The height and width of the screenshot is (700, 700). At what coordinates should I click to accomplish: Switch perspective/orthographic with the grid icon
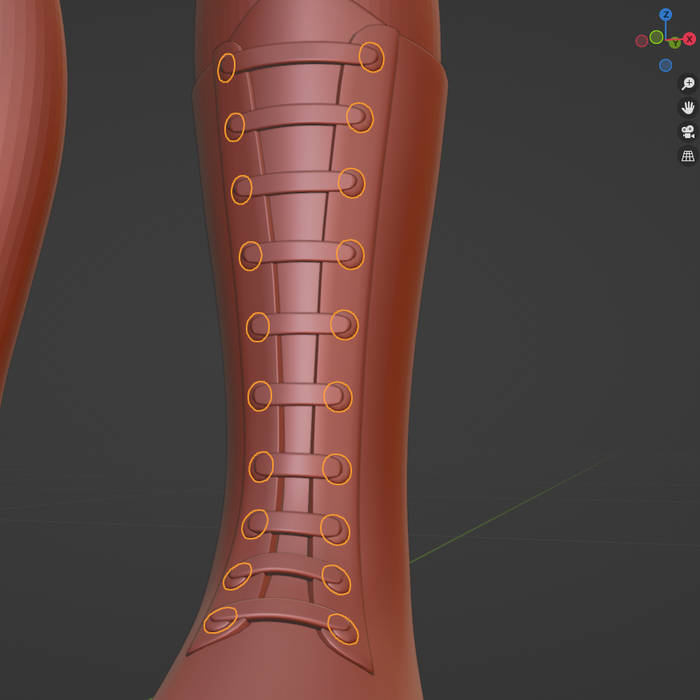point(687,156)
